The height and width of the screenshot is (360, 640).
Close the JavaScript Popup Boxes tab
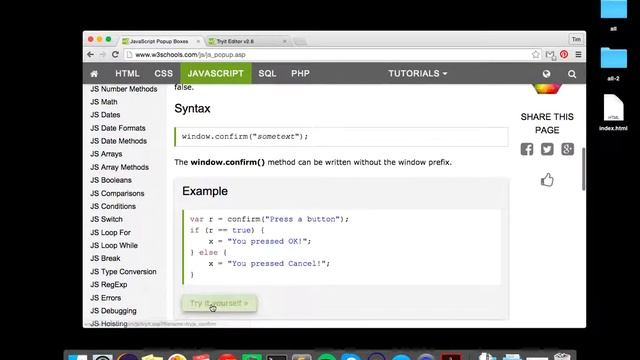198,41
